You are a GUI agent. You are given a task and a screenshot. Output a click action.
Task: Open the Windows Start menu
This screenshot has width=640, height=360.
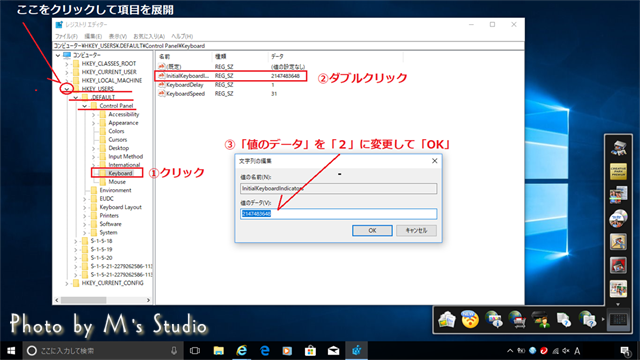tap(11, 351)
